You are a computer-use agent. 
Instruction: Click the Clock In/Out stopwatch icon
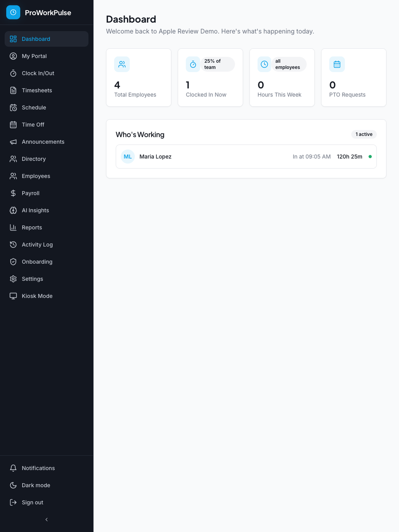13,73
